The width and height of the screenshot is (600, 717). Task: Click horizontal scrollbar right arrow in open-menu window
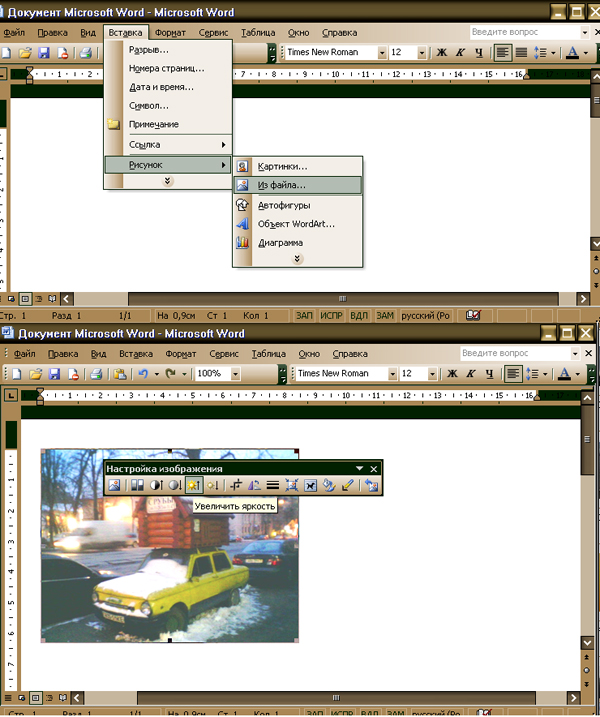pos(583,299)
